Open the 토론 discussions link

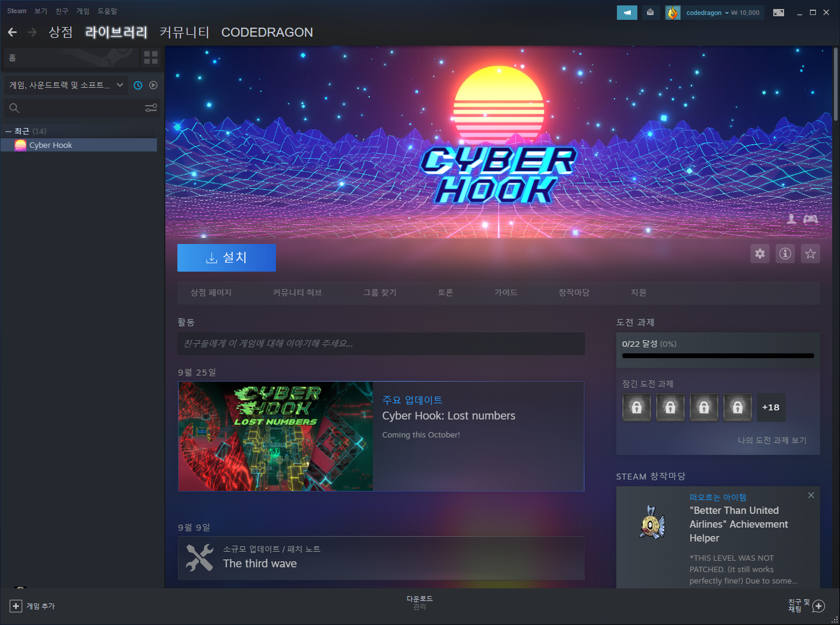(x=446, y=293)
